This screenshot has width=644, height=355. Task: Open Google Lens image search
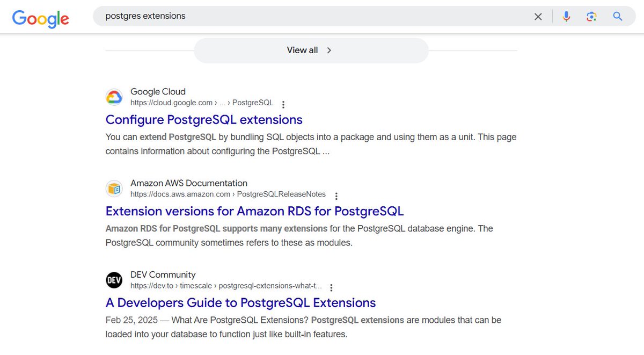(591, 17)
